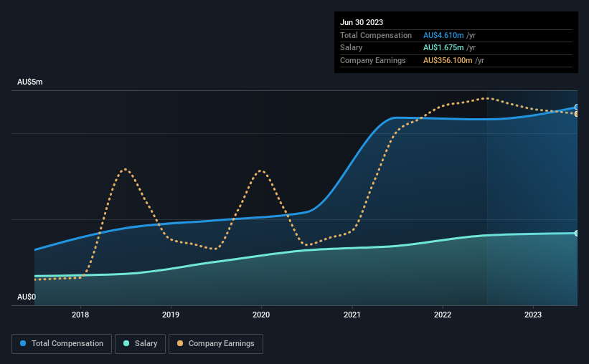589x364 pixels.
Task: Click the Company Earnings label in the tooltip
Action: pyautogui.click(x=372, y=60)
